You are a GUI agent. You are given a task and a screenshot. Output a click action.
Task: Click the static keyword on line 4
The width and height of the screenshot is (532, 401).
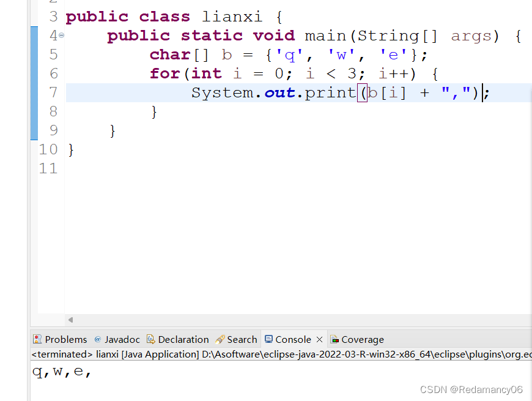click(x=212, y=36)
